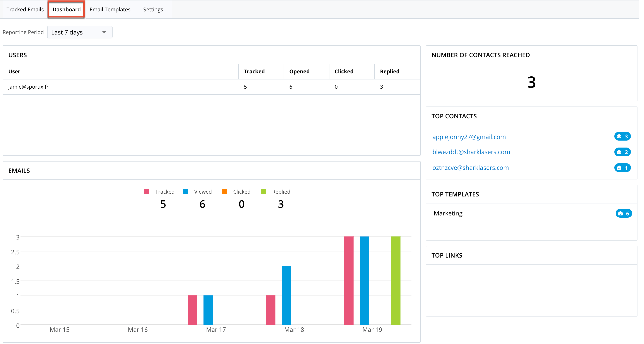Viewport: 644px width, 344px height.
Task: Open contact blwezddt@sharklasers.com link
Action: pyautogui.click(x=471, y=152)
